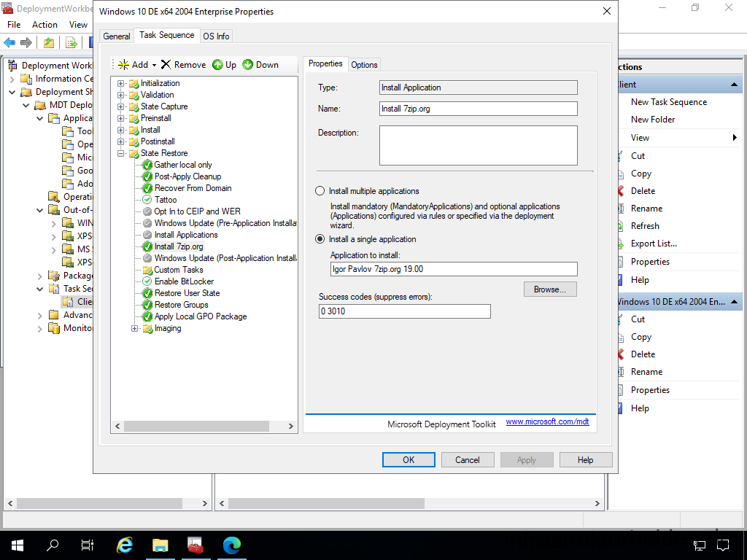Expand the State Capture group

point(121,106)
